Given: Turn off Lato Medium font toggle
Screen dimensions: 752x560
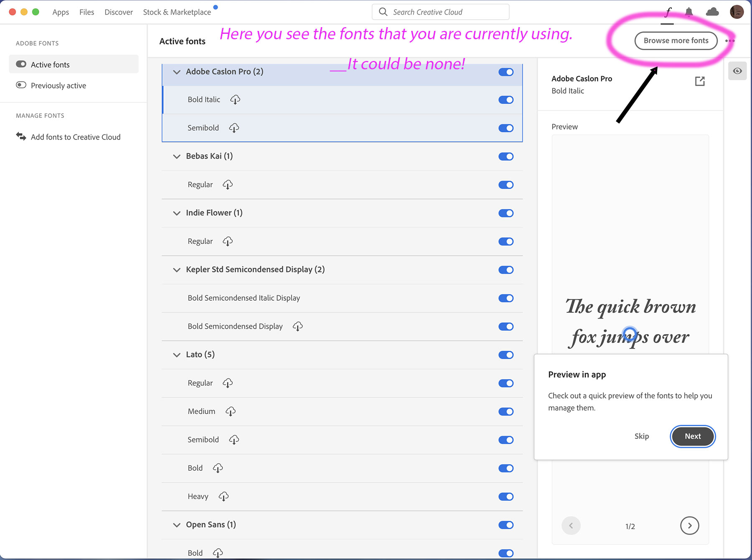Looking at the screenshot, I should click(x=506, y=412).
